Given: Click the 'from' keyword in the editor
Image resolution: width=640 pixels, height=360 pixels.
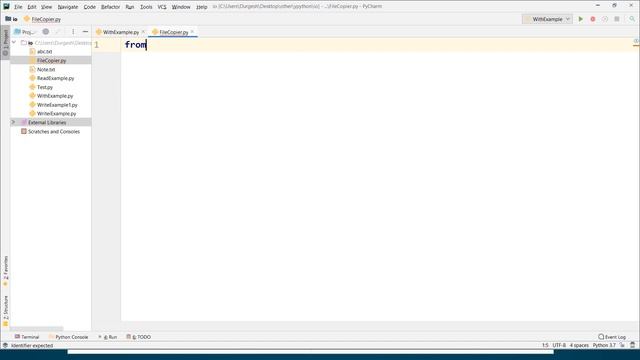Looking at the screenshot, I should tap(135, 45).
